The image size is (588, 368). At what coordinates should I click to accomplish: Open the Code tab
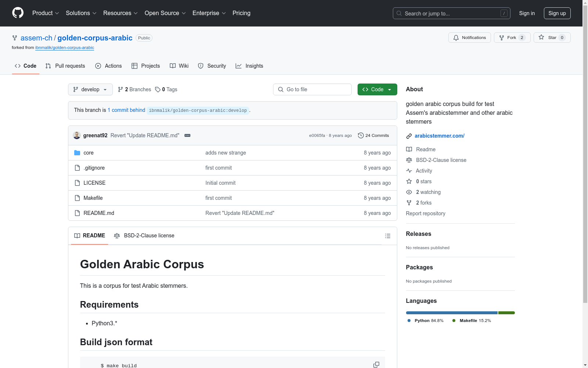(26, 66)
